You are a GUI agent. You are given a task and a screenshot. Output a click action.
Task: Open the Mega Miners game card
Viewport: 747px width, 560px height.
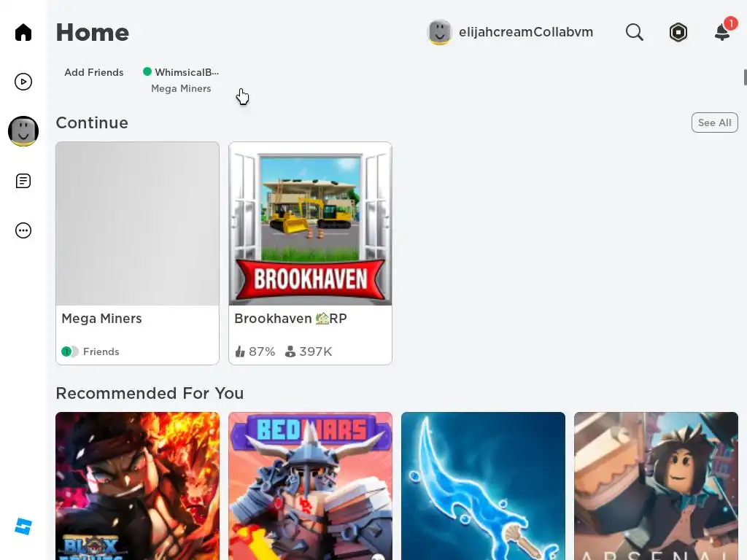coord(137,253)
